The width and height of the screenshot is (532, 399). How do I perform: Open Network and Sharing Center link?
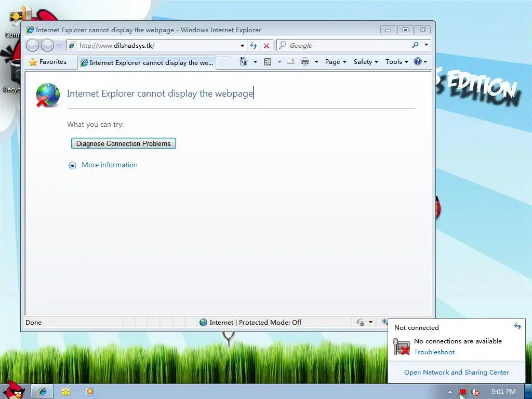(x=457, y=372)
